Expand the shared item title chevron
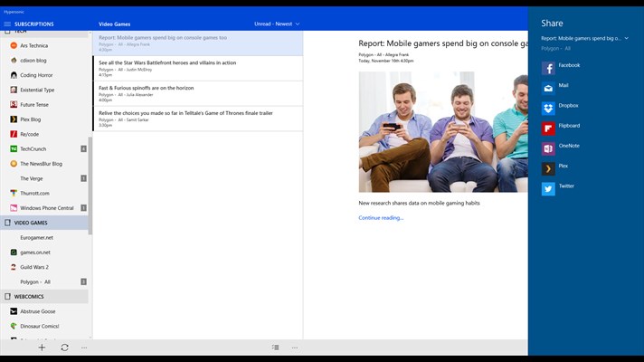 tap(626, 39)
